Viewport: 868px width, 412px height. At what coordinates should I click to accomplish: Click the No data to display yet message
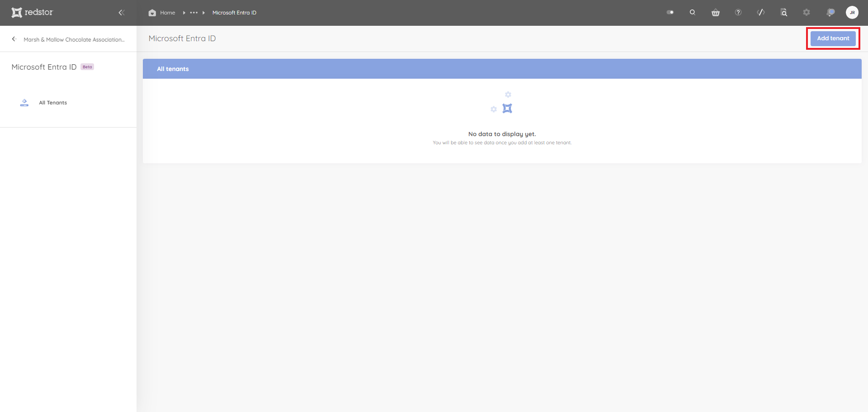click(x=502, y=134)
